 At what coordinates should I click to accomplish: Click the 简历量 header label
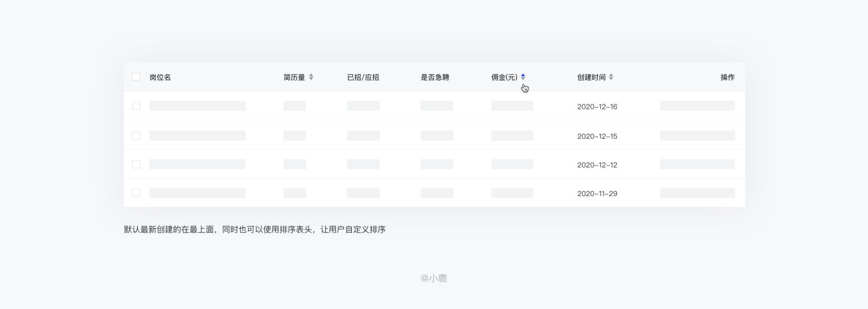(x=294, y=77)
